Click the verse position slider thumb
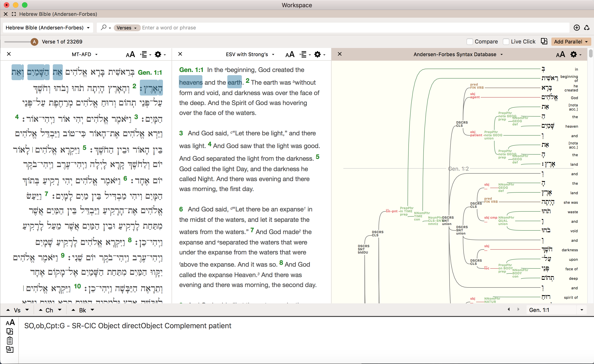The height and width of the screenshot is (364, 594). (x=34, y=42)
